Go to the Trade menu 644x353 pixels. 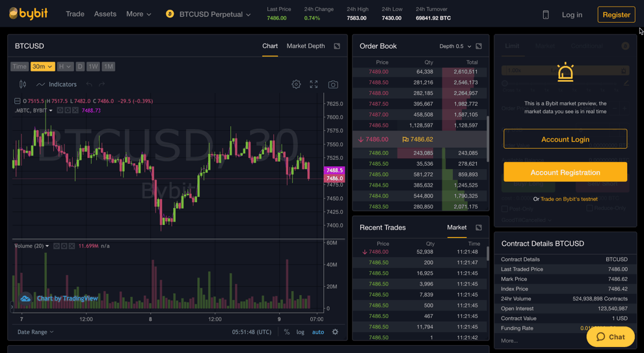75,14
